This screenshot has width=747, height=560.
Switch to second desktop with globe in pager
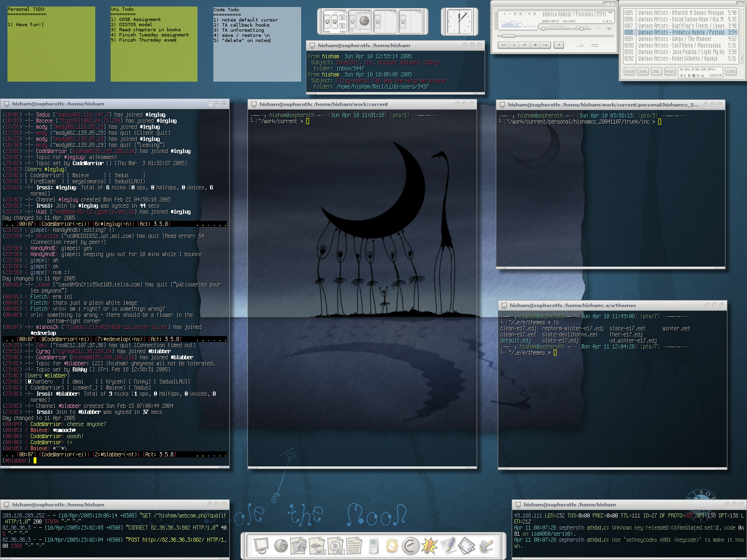tap(360, 21)
